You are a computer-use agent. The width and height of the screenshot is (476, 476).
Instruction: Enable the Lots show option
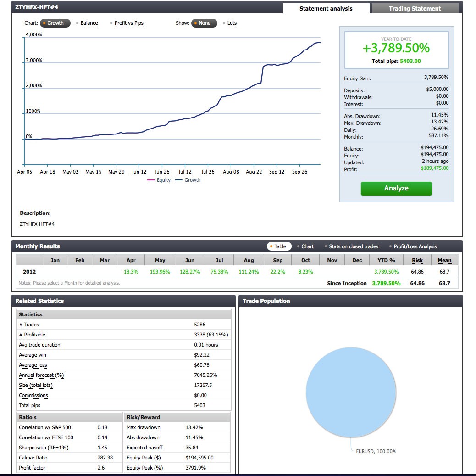[232, 23]
